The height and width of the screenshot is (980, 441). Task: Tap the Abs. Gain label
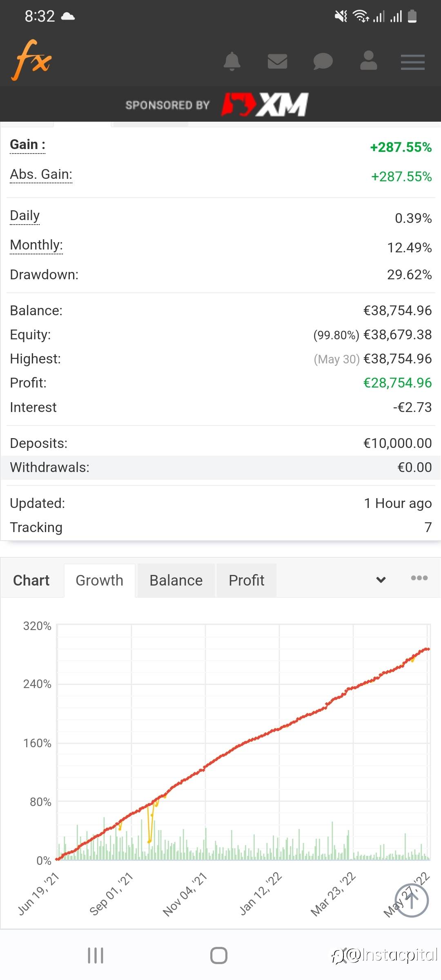coord(41,174)
